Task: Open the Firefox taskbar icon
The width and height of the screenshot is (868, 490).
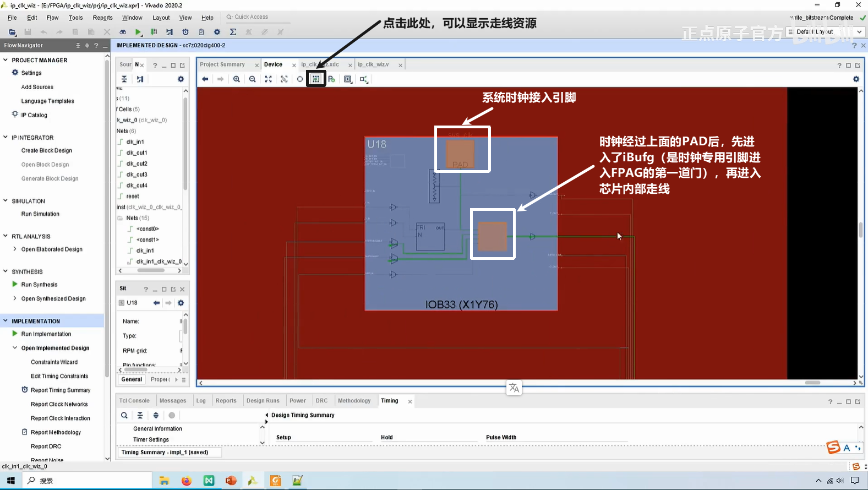Action: [187, 481]
